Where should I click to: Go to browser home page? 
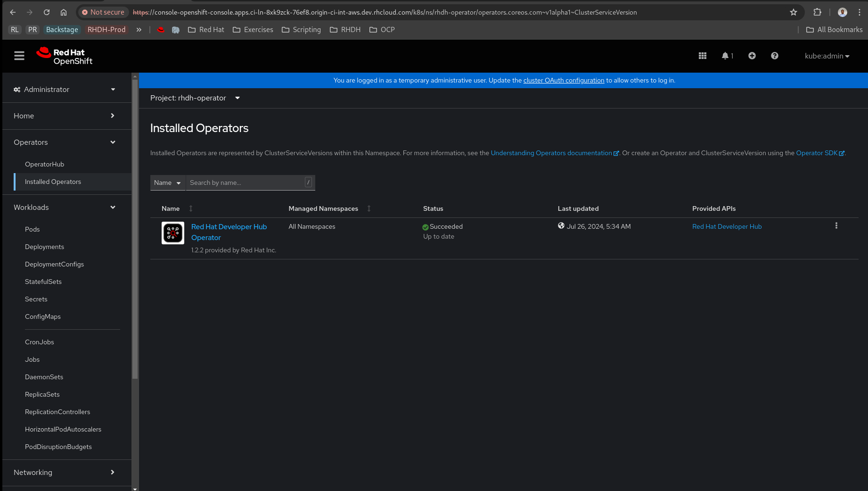pyautogui.click(x=64, y=12)
